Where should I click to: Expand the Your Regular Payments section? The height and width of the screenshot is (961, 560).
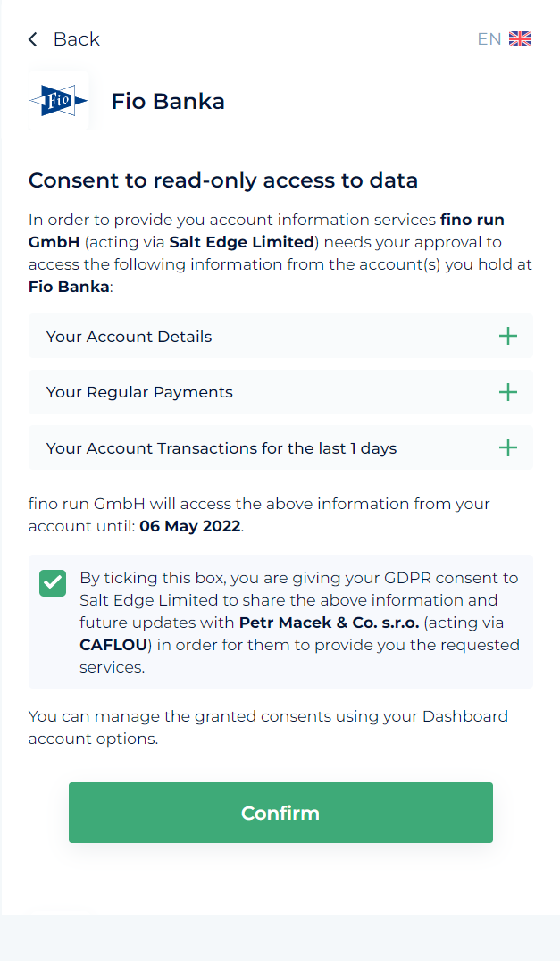(x=139, y=392)
